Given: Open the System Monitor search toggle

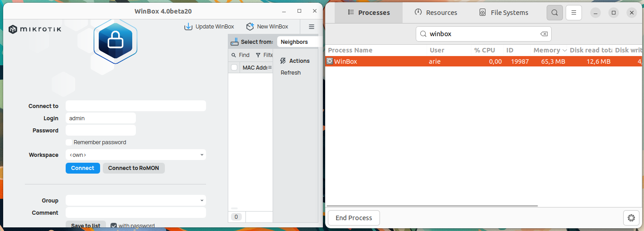Looking at the screenshot, I should [555, 13].
